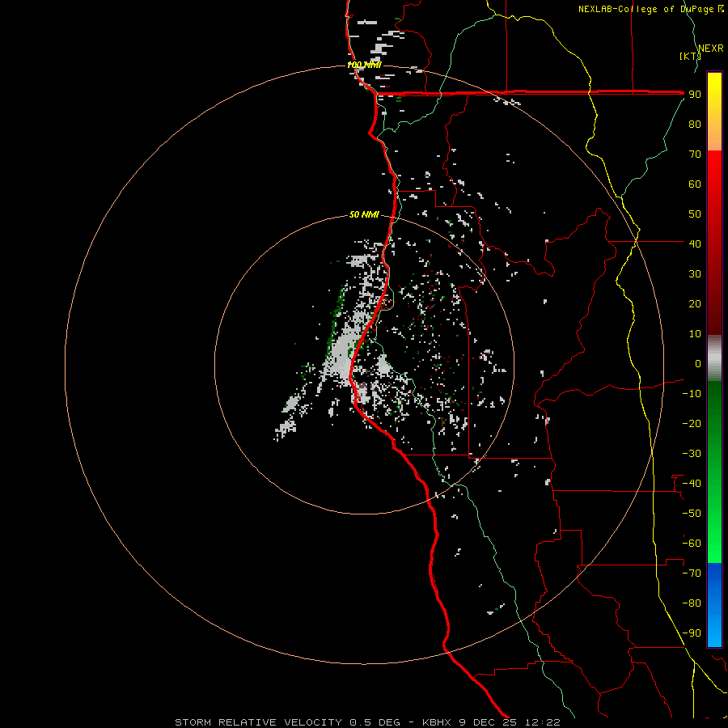Viewport: 728px width, 728px height.
Task: Click the NEXR label at top right
Action: point(711,49)
